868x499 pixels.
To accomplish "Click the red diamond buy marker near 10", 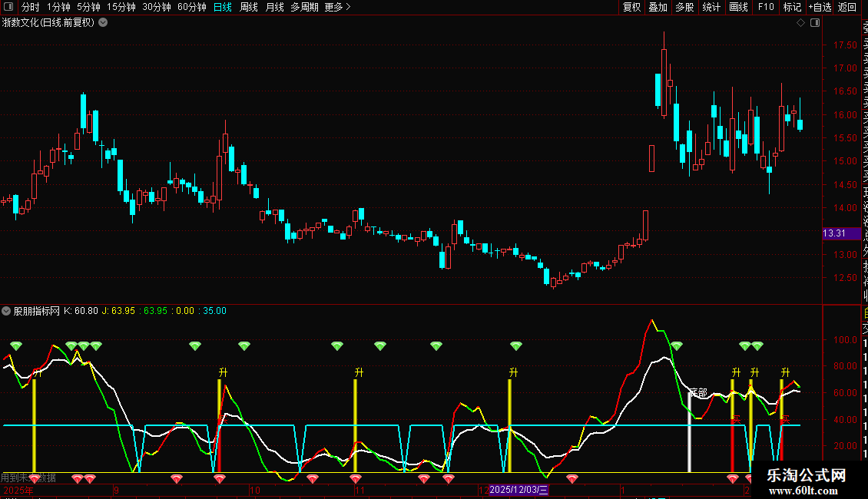I will coord(220,478).
